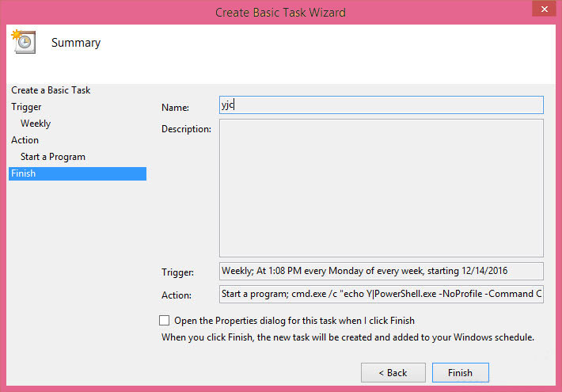The height and width of the screenshot is (392, 562).
Task: Click the Summary heading text
Action: (x=76, y=43)
